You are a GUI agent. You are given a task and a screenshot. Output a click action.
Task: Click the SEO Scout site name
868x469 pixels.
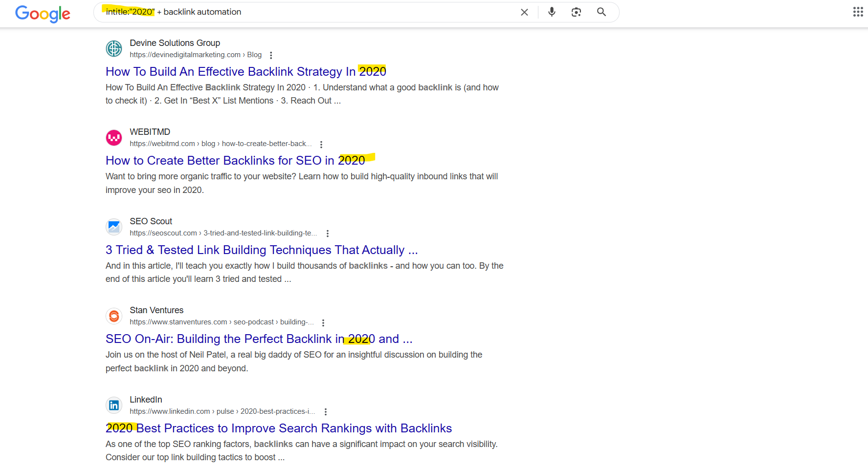coord(151,221)
